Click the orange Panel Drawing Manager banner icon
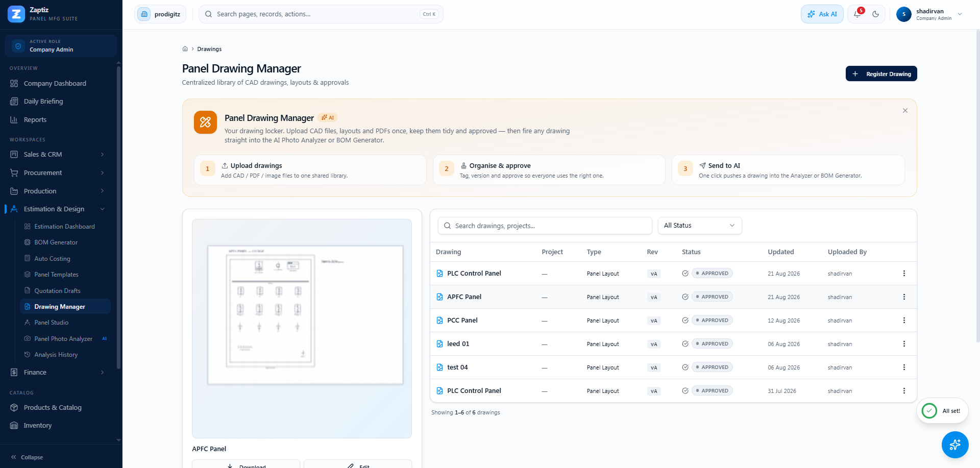980x468 pixels. tap(205, 122)
